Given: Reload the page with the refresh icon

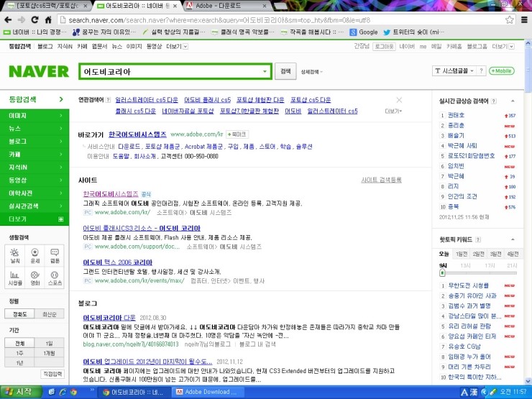Looking at the screenshot, I should (x=35, y=19).
